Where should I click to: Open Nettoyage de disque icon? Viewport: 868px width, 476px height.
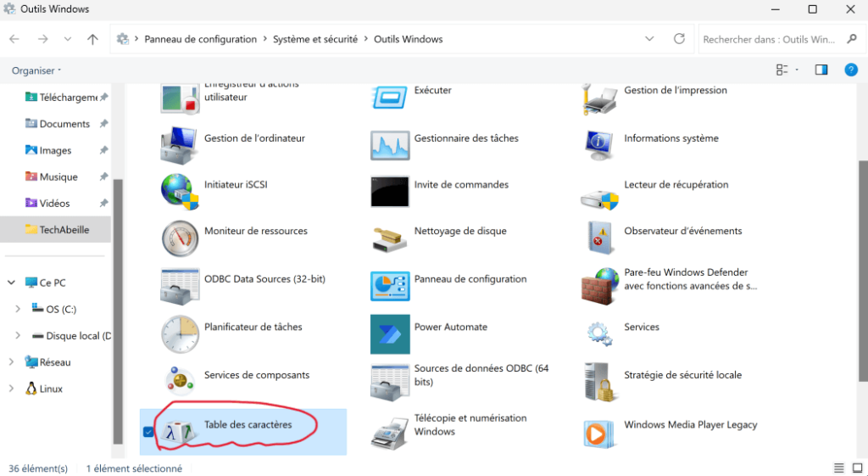pyautogui.click(x=390, y=238)
